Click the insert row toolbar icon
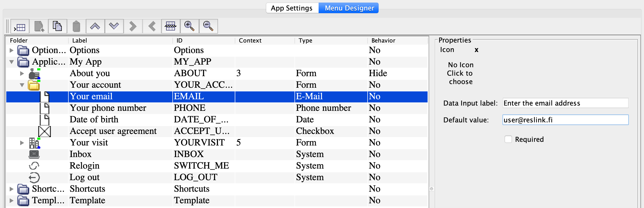644x208 pixels. 20,27
